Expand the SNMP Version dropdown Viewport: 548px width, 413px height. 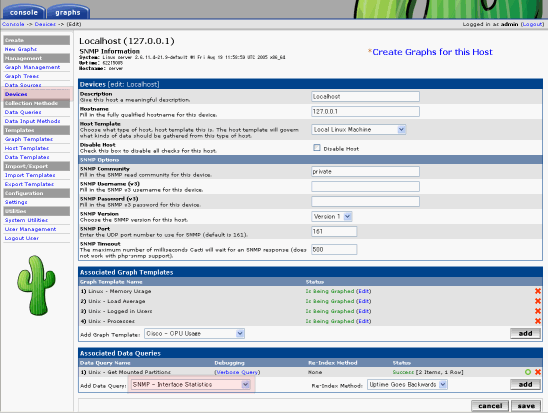coord(332,217)
